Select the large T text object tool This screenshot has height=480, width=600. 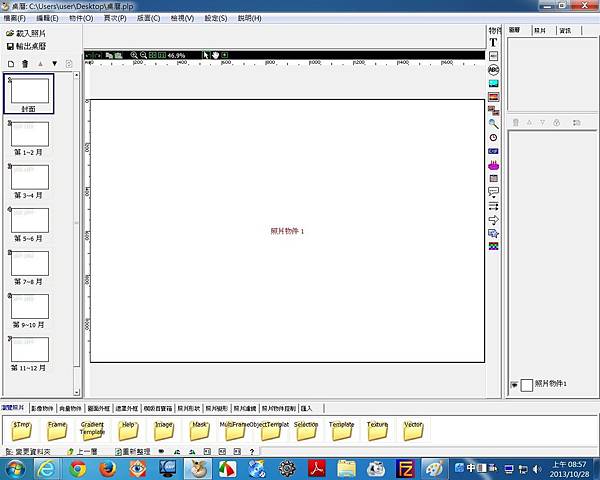[493, 42]
